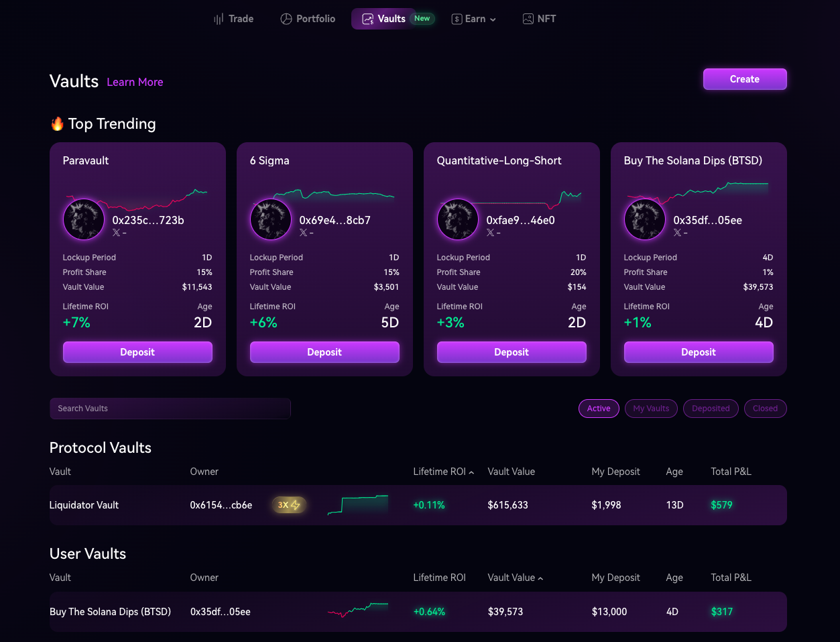Viewport: 840px width, 642px height.
Task: Click the NFT image icon
Action: tap(528, 19)
